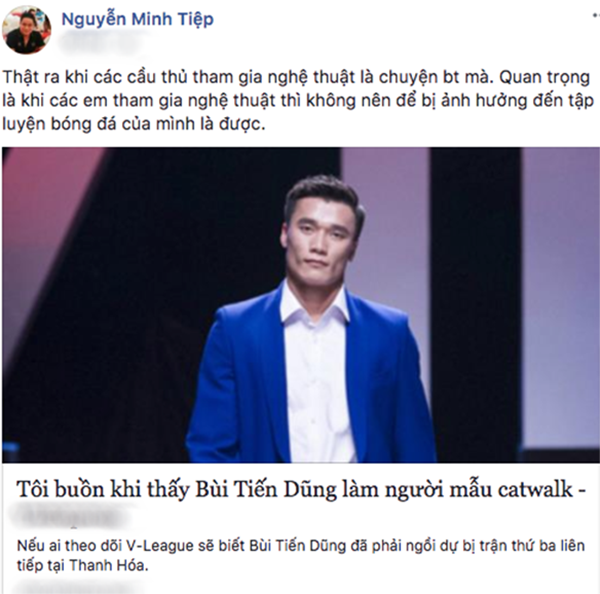Open the catwalk model preview photo

301,305
